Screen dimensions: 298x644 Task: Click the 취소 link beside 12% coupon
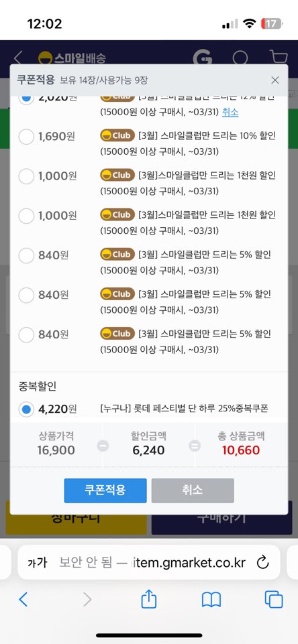click(x=230, y=112)
